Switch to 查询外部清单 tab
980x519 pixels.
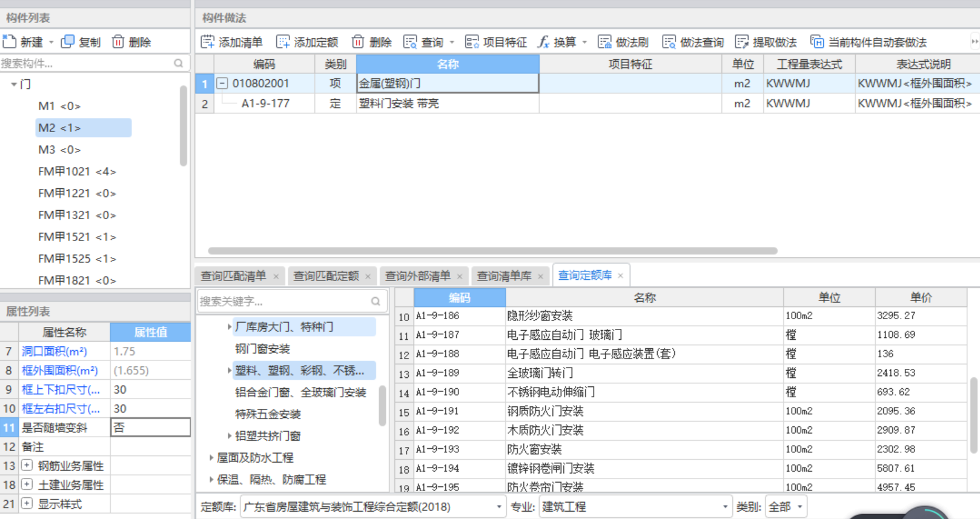click(x=418, y=276)
